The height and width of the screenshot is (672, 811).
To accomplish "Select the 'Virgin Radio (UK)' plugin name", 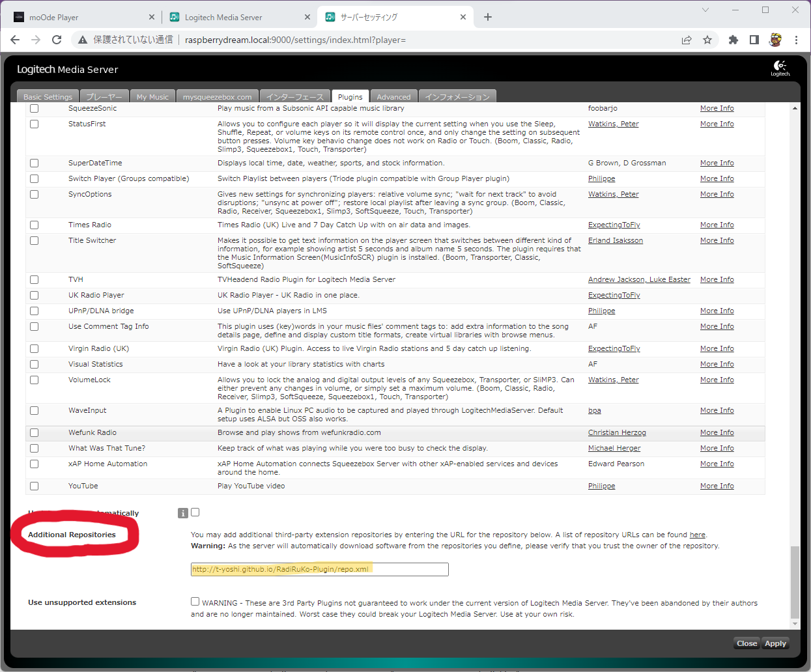I will (98, 348).
